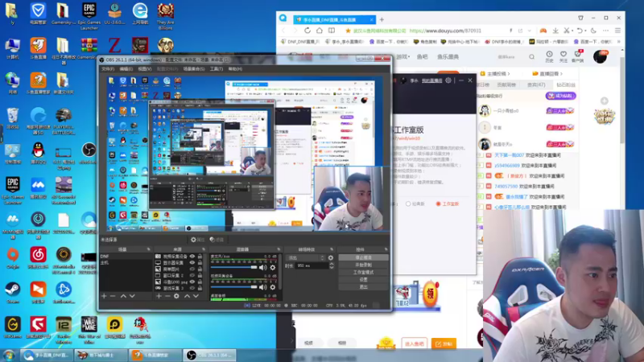
Task: Toggle visibility of 视频采集设备 source
Action: tap(192, 257)
